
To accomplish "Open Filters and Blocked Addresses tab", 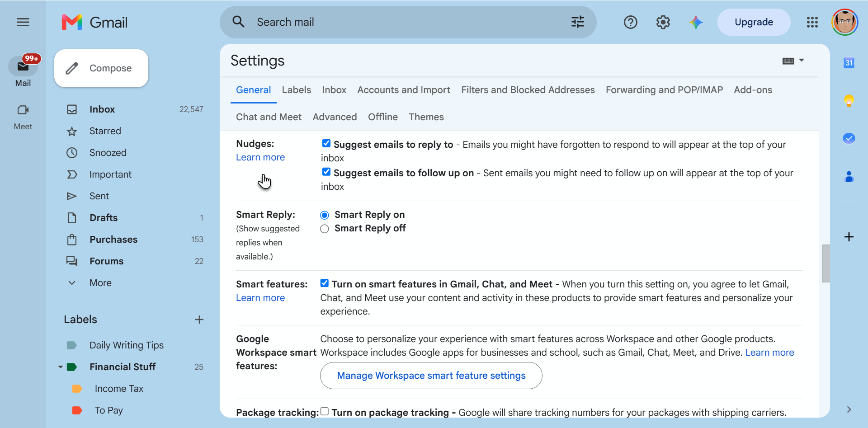I will (x=528, y=90).
